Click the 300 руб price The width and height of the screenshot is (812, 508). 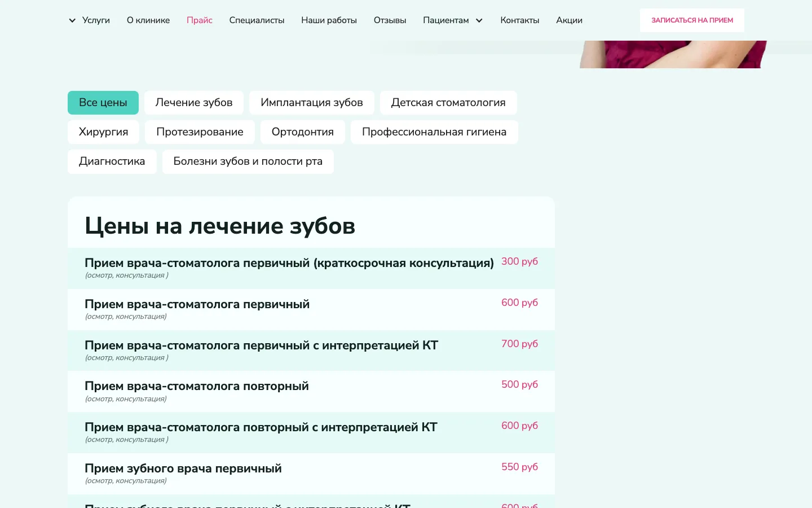519,261
